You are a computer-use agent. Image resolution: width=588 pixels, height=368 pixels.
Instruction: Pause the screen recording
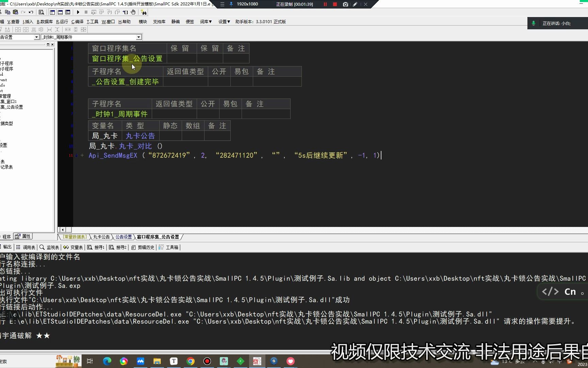325,4
